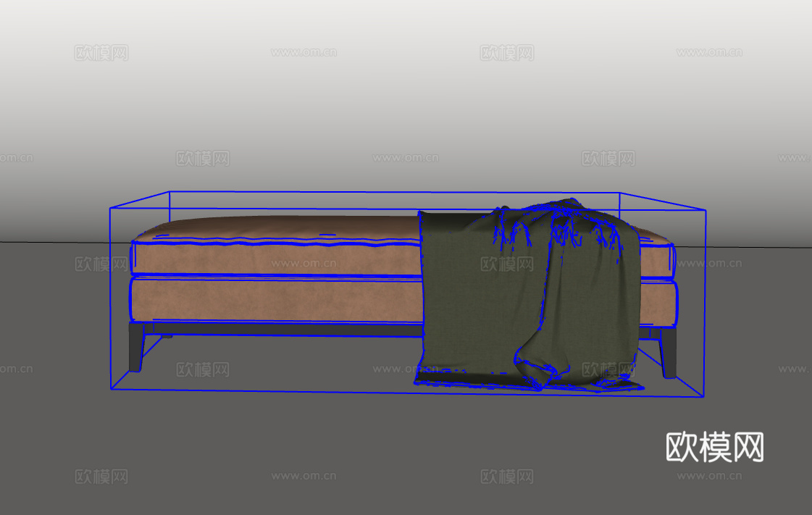Click the bench's front right leg

(669, 352)
